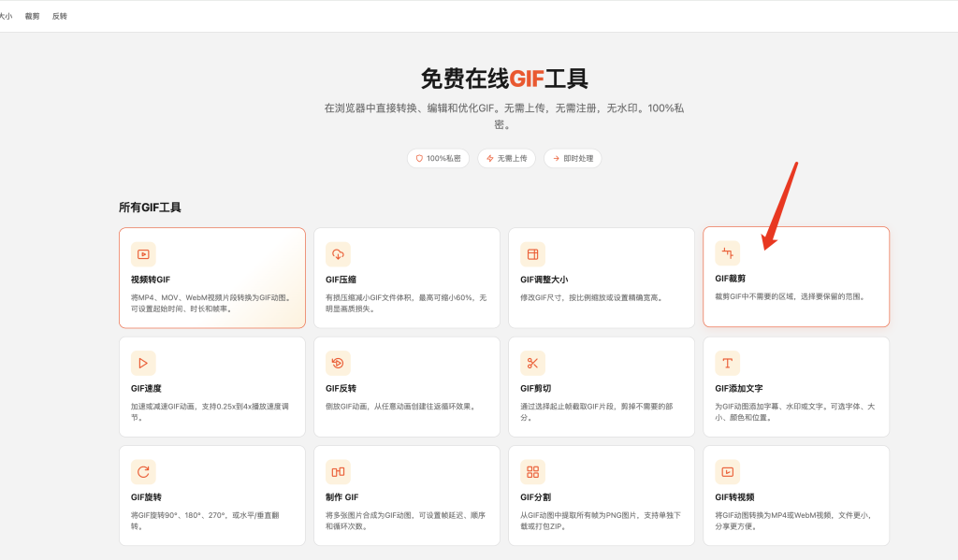
Task: Click description text under GIF调整大小
Action: click(x=591, y=298)
